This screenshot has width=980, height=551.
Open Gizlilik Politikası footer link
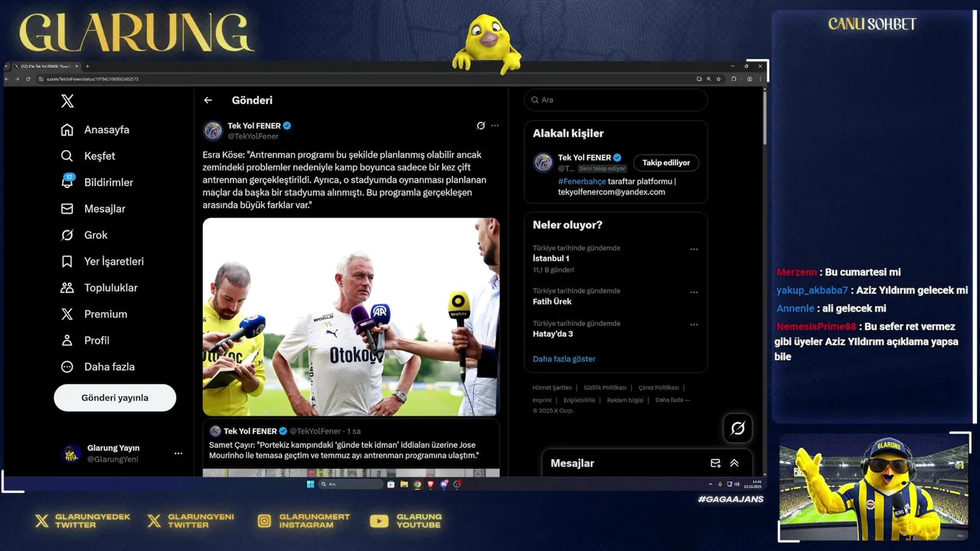tap(605, 388)
